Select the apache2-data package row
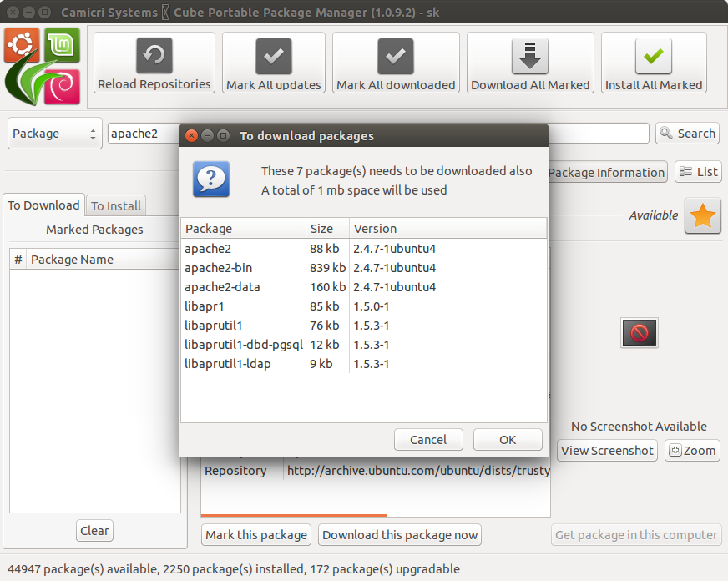The width and height of the screenshot is (728, 581). [x=363, y=287]
